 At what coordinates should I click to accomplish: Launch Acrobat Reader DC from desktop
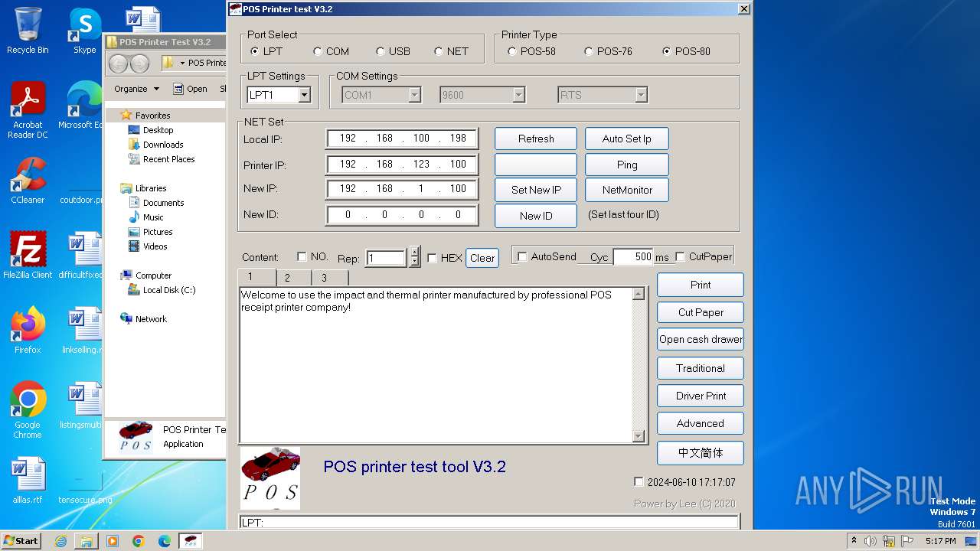28,110
